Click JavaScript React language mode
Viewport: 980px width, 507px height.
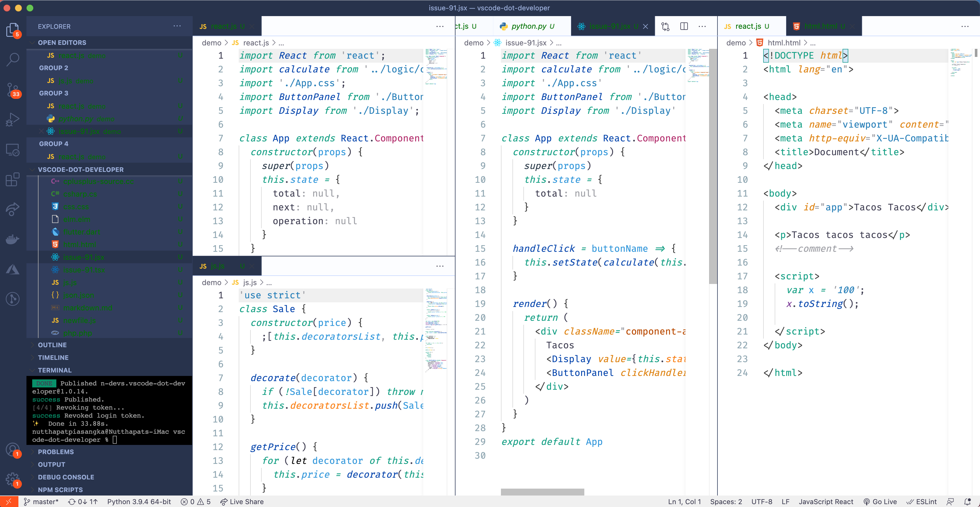(826, 501)
